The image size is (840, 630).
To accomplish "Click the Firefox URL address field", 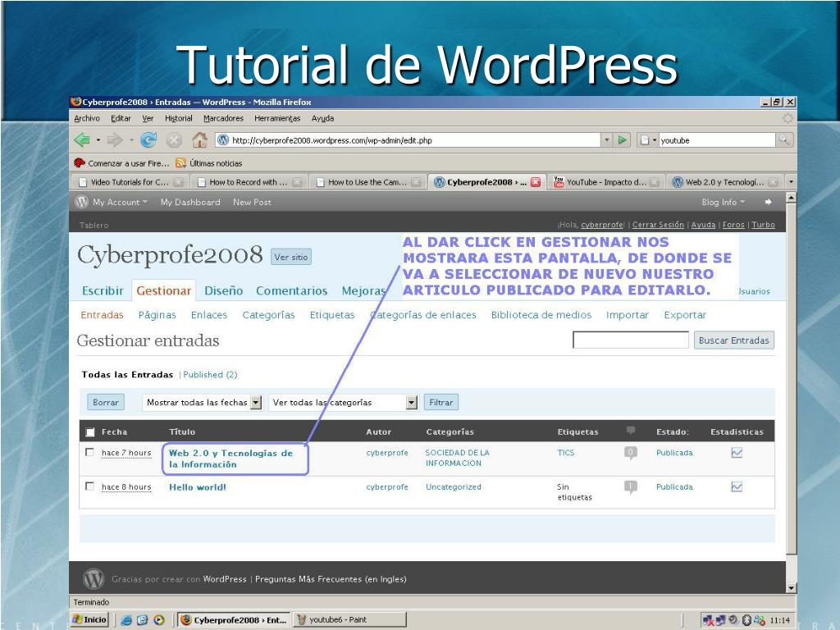I will point(410,139).
